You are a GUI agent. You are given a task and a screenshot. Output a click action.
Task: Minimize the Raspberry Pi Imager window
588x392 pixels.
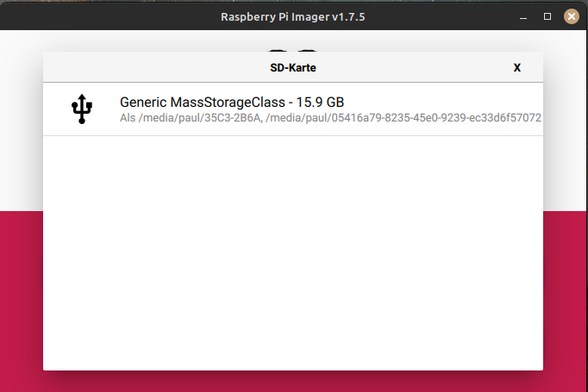click(523, 16)
